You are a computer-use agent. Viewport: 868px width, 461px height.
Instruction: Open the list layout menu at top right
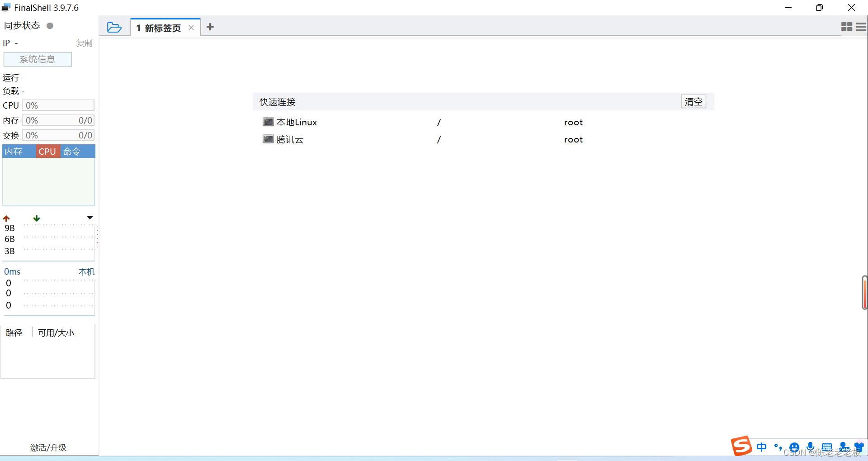tap(861, 27)
